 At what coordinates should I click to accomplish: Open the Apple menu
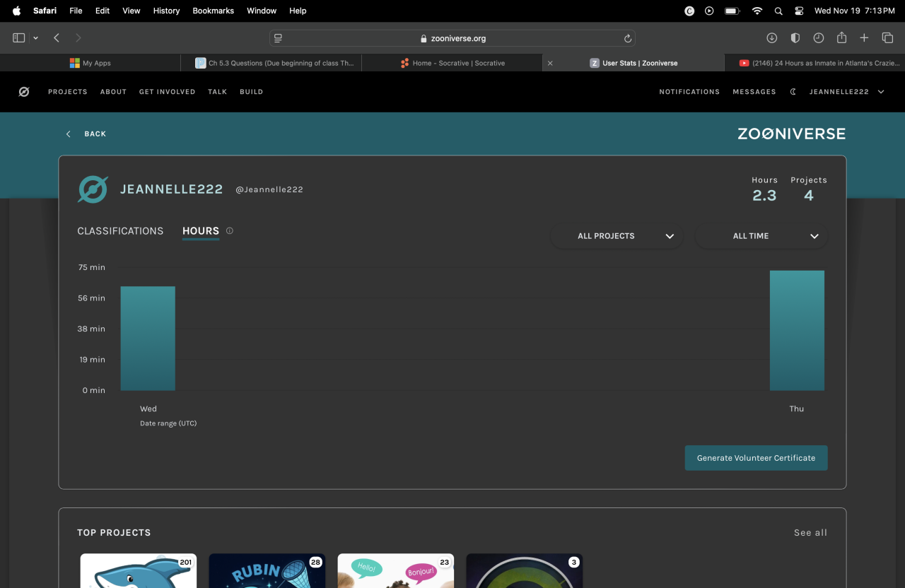click(17, 11)
